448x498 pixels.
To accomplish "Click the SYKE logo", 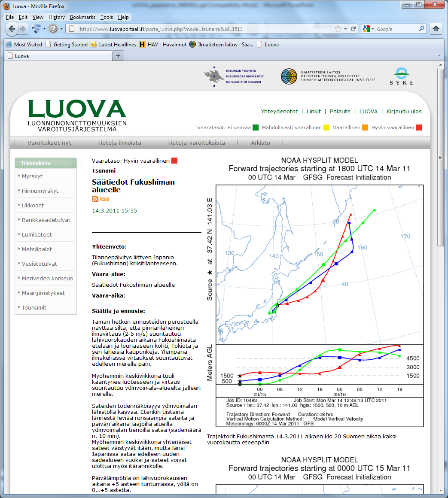I will coord(402,76).
